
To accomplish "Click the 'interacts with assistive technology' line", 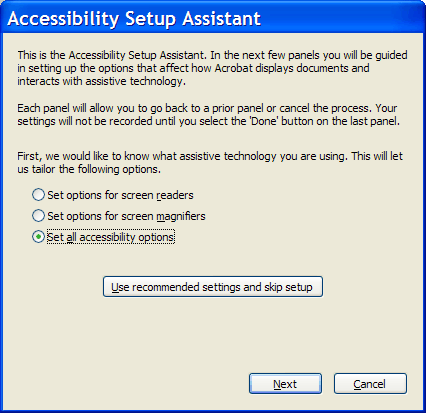I will [x=101, y=81].
